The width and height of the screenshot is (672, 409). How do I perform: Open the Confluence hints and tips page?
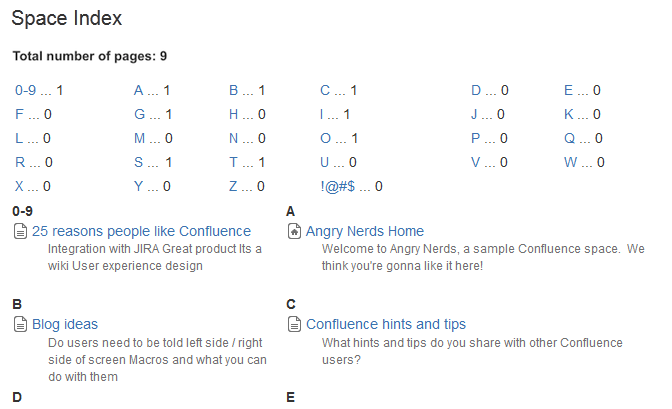(x=385, y=324)
